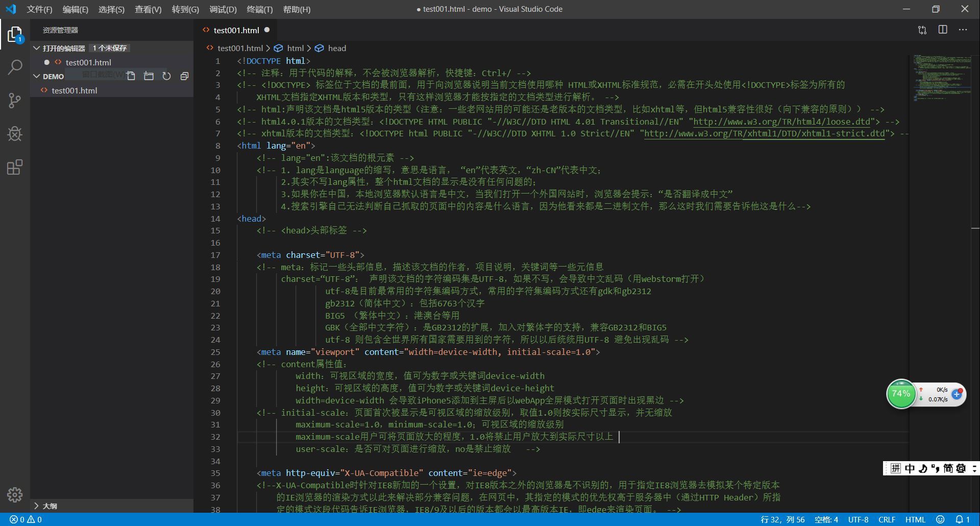Click the <head> tag on line 14

pyautogui.click(x=251, y=219)
